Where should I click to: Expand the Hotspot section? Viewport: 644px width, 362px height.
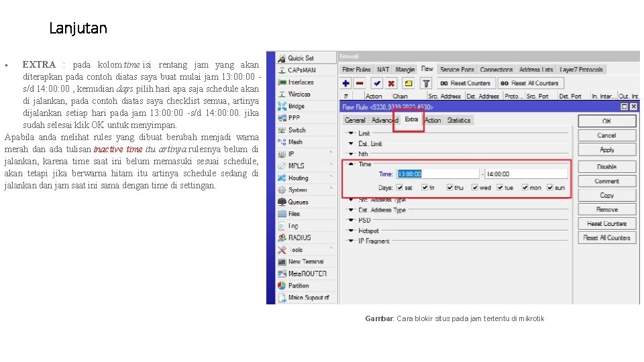point(351,231)
